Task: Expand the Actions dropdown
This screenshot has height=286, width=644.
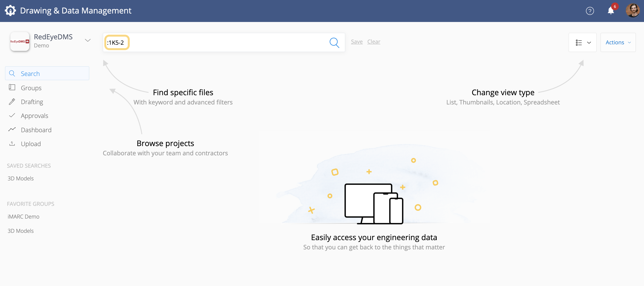Action: 618,42
